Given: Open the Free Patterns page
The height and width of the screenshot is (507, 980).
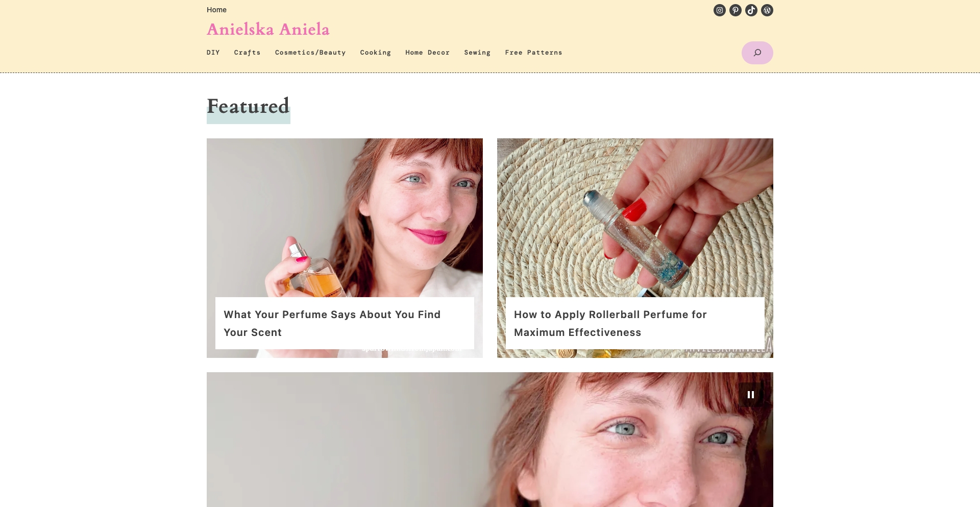Looking at the screenshot, I should (x=533, y=52).
